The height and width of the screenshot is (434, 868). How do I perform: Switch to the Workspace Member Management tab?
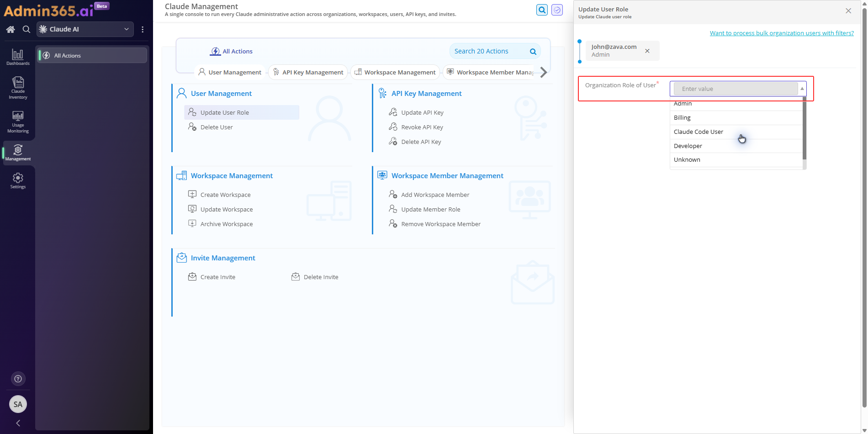(490, 72)
